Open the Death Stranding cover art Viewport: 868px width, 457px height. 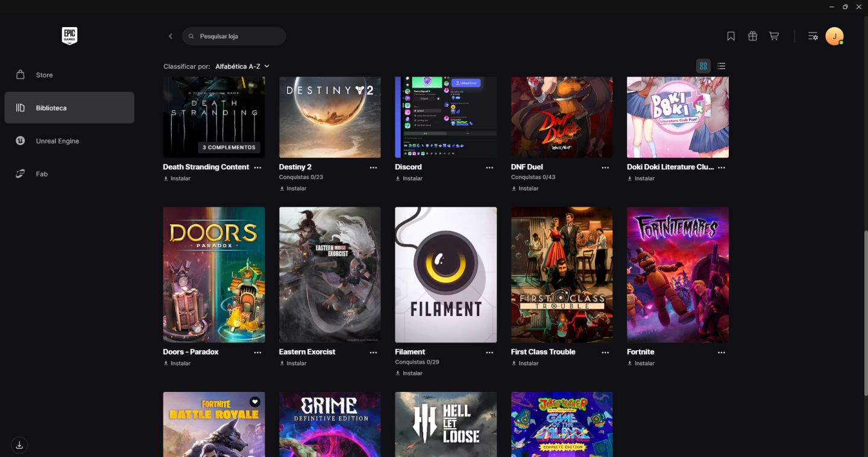pos(214,117)
